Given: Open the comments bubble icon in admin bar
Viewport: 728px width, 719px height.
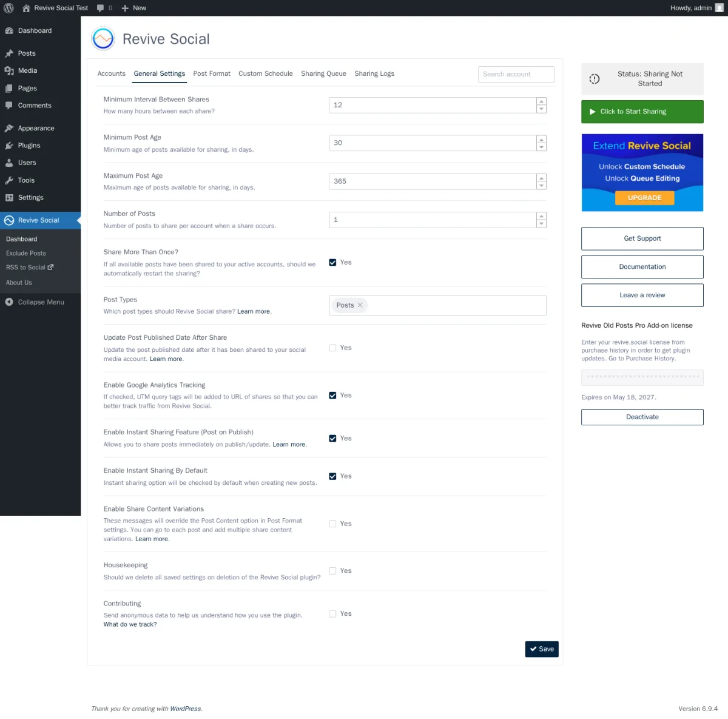Looking at the screenshot, I should 101,8.
